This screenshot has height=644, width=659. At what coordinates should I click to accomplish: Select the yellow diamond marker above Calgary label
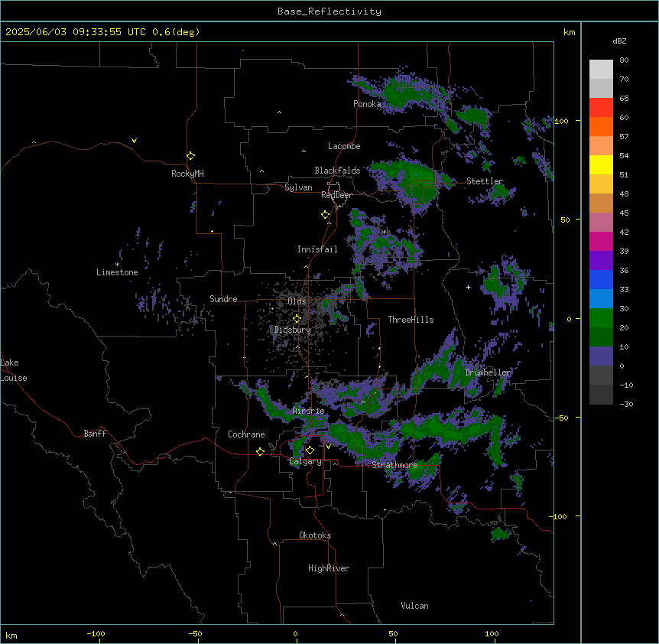pos(310,450)
